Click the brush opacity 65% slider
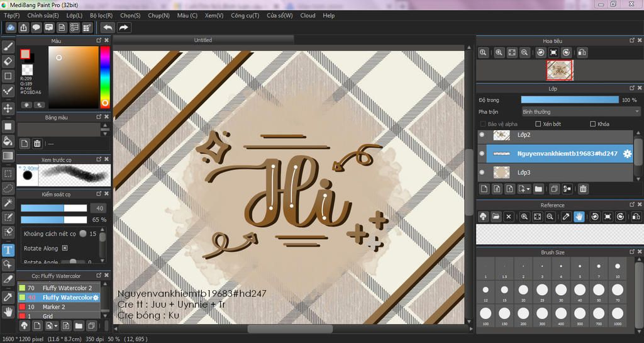Screen dimensions: 644x343 [x=54, y=220]
